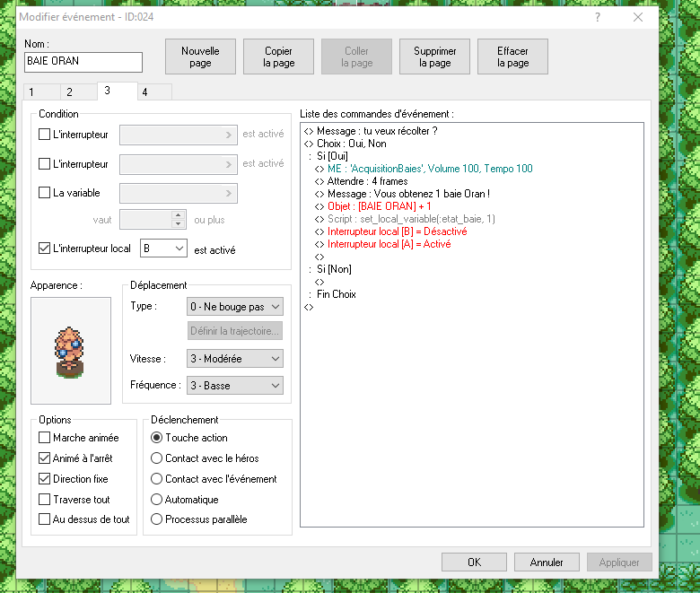
Task: Select page tab 3
Action: tap(117, 91)
